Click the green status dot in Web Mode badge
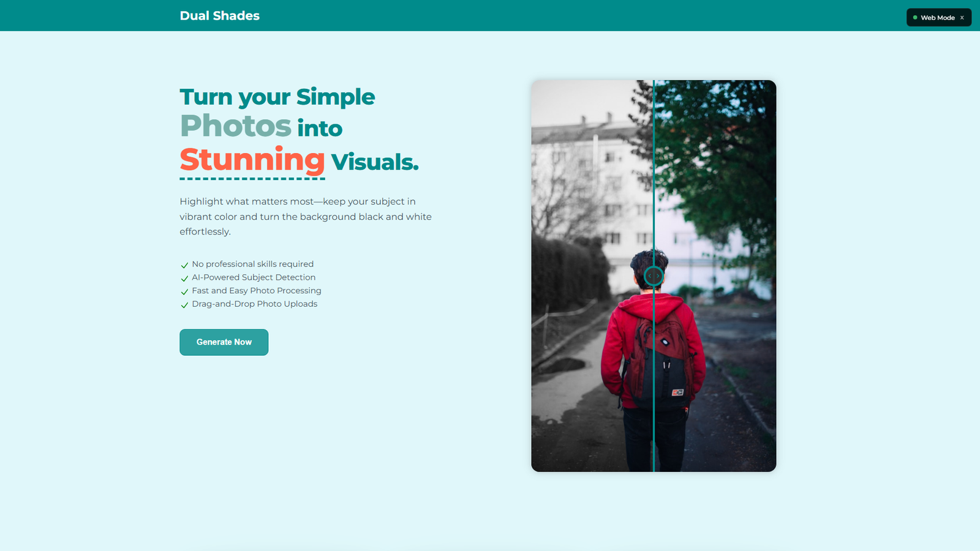This screenshot has width=980, height=551. [x=915, y=18]
